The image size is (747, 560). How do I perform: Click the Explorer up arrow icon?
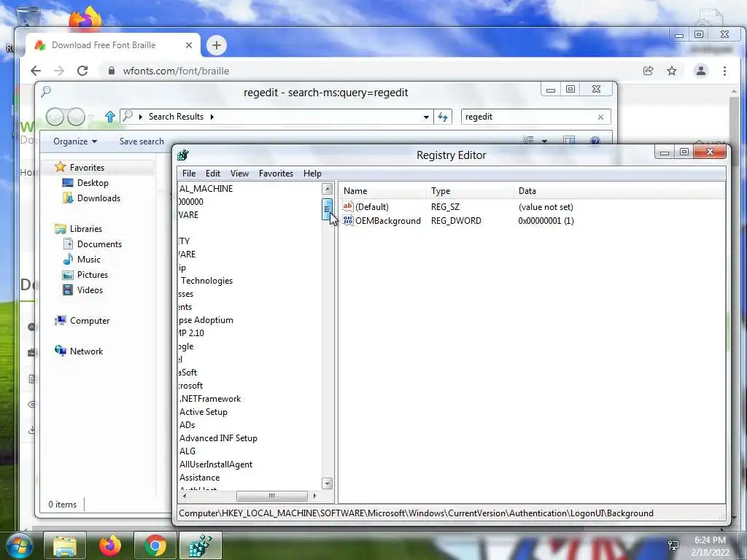110,117
